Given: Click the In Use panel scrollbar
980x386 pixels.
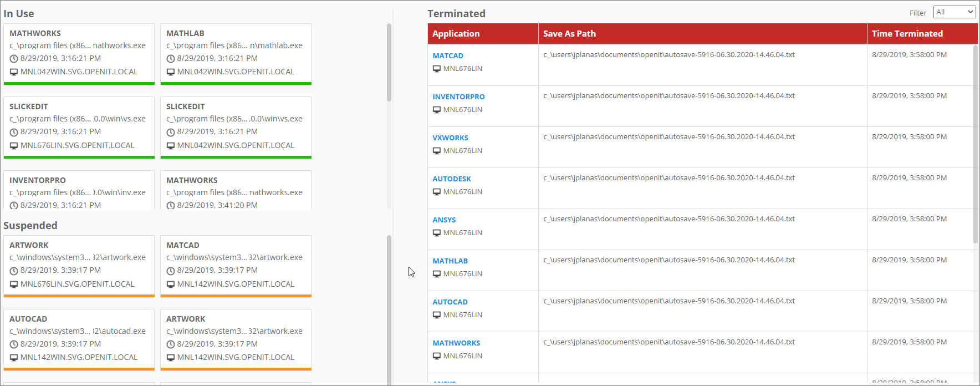Looking at the screenshot, I should (x=389, y=62).
